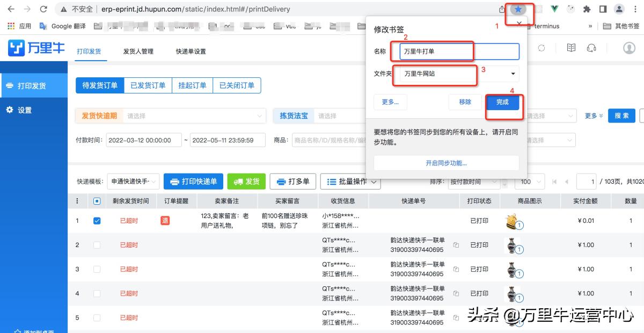The width and height of the screenshot is (644, 333).
Task: Click the 打印快递单 printer button
Action: coord(193,182)
